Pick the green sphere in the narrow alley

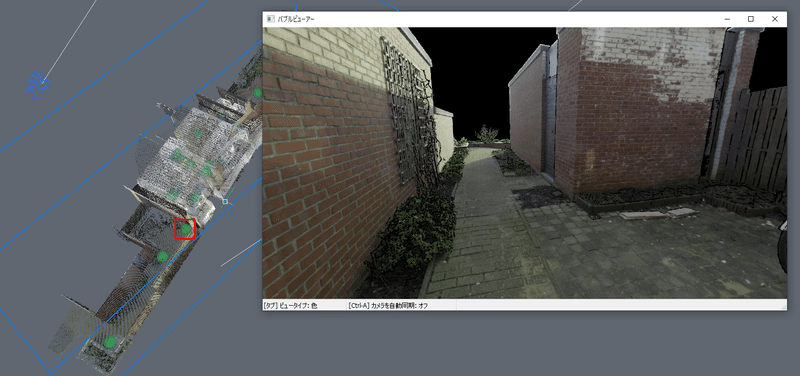pyautogui.click(x=162, y=256)
